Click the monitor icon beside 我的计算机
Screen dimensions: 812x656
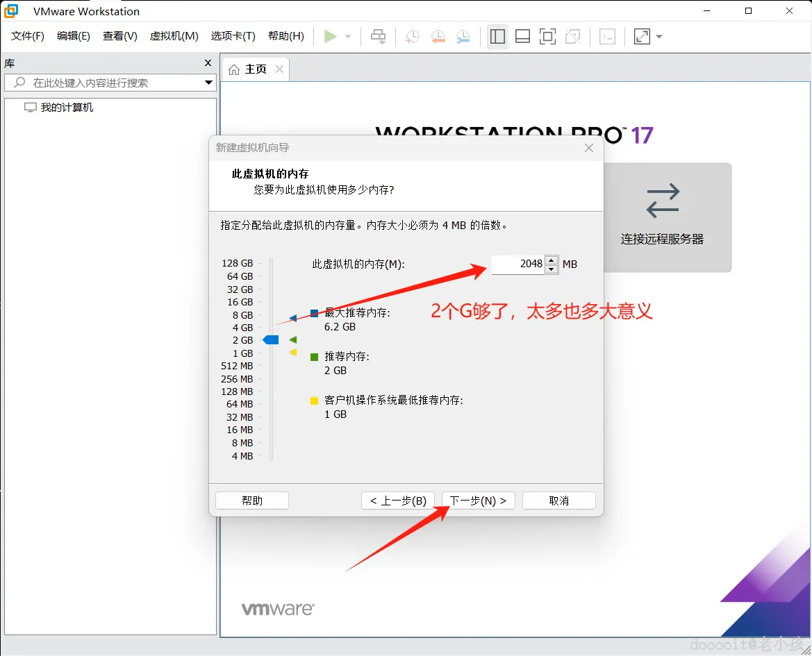coord(31,107)
